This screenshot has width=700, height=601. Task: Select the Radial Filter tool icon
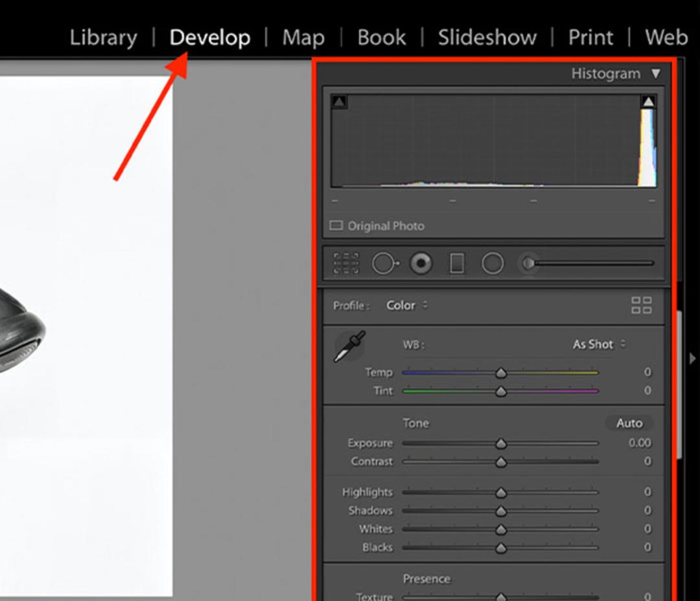[493, 263]
